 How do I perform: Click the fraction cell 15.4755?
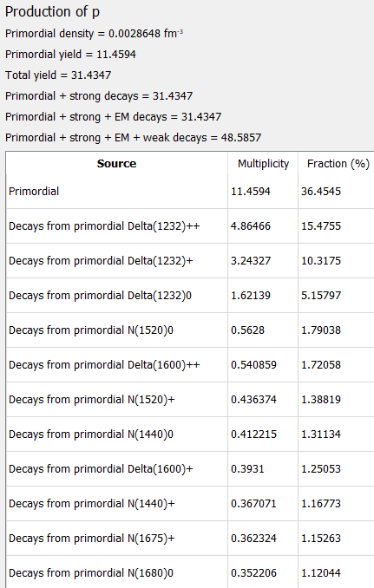(321, 226)
